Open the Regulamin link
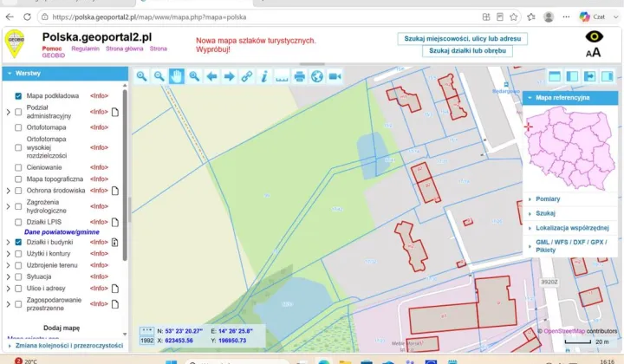624x364 pixels. coord(85,49)
